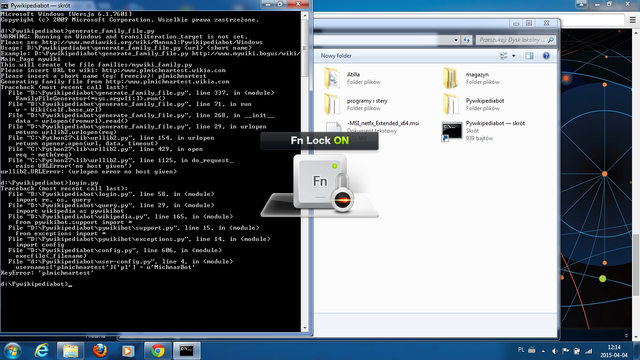Select Command Prompt taskbar icon
Viewport: 640px width, 360px height.
187,351
